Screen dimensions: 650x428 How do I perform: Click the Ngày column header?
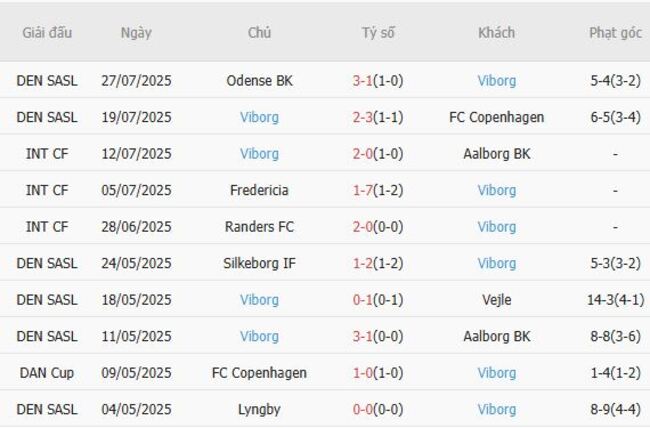[x=136, y=32]
